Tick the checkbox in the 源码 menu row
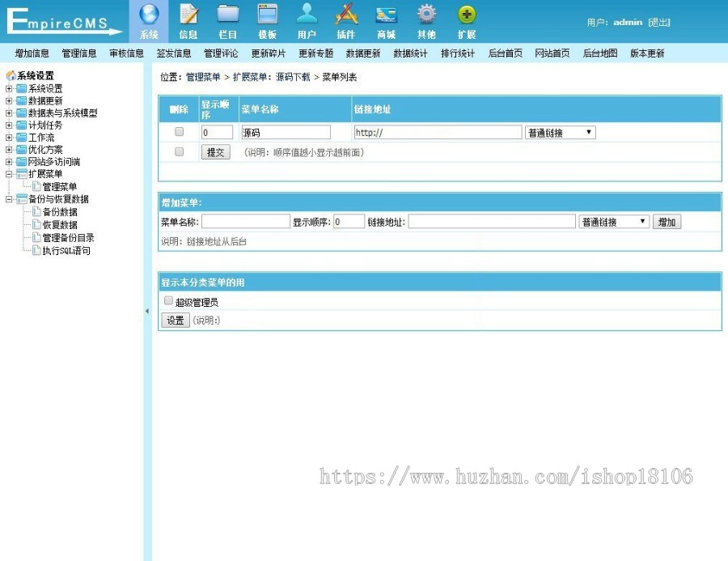 tap(179, 131)
